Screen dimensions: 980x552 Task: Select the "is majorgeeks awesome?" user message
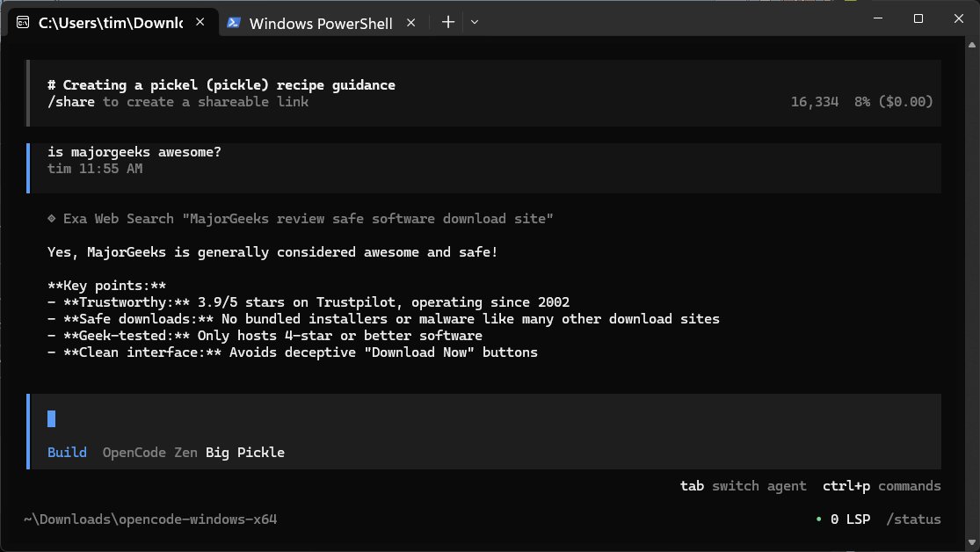click(x=134, y=152)
